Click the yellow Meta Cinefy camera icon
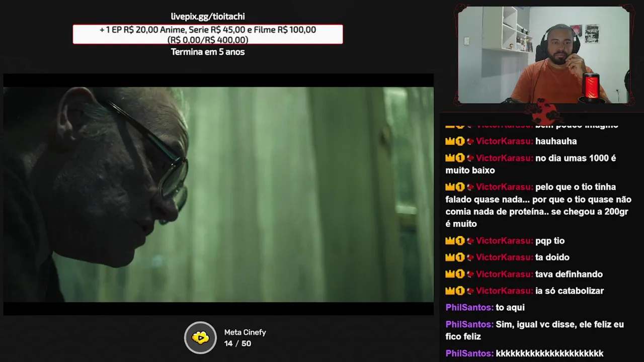644x362 pixels. pyautogui.click(x=200, y=337)
